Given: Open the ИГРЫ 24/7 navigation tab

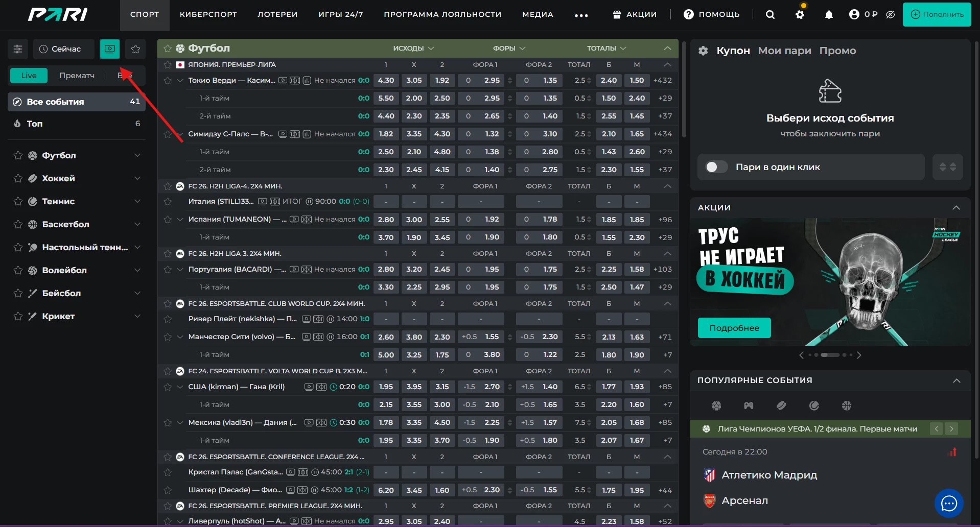Looking at the screenshot, I should click(x=341, y=14).
